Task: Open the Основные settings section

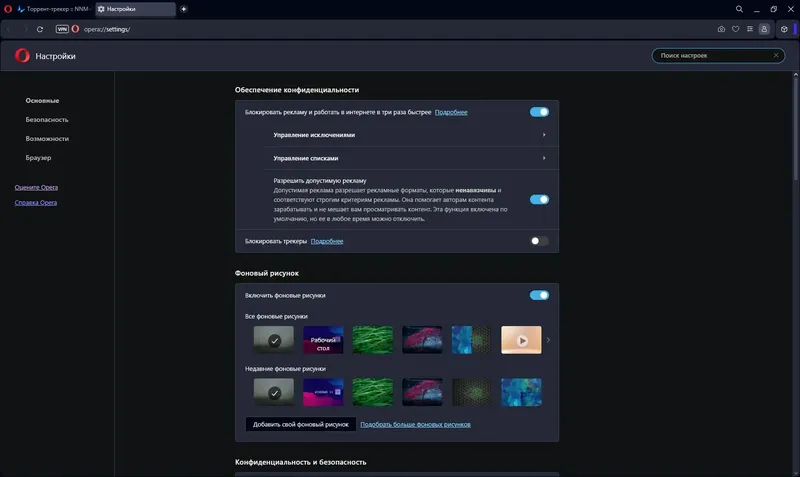Action: [x=42, y=101]
